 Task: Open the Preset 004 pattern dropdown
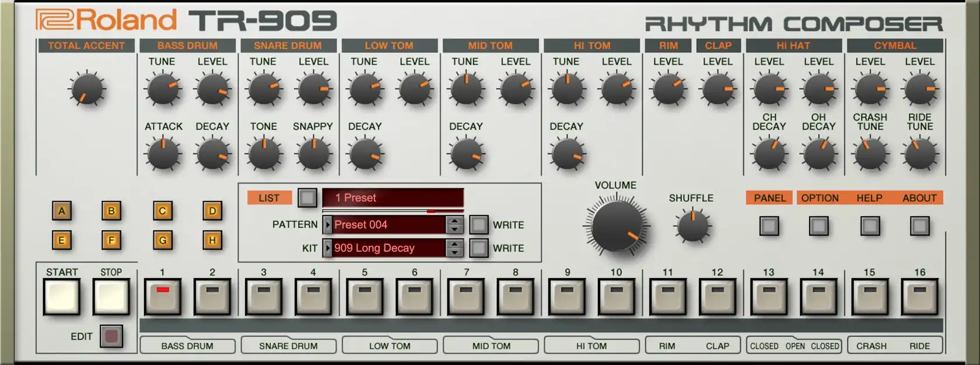[385, 224]
